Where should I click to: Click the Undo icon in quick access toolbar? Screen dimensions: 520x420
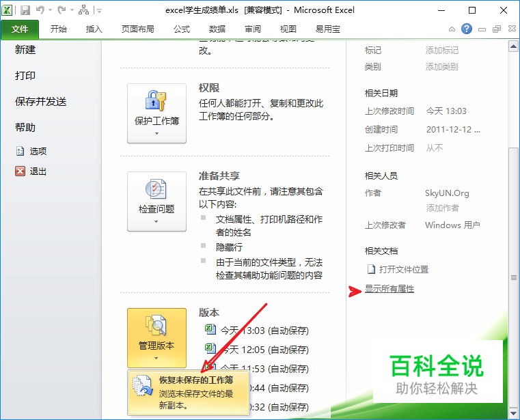click(x=40, y=10)
